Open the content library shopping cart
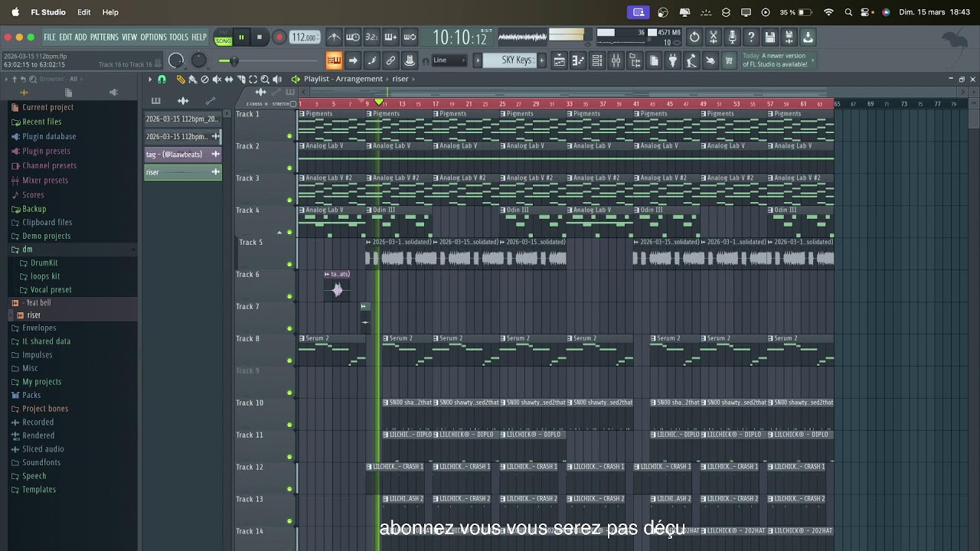980x551 pixels. (730, 60)
